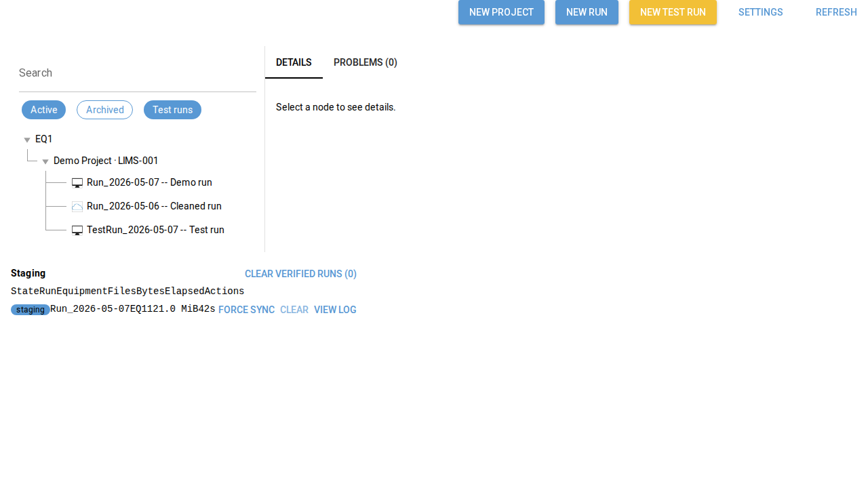The height and width of the screenshot is (488, 868).
Task: Click the monitor icon beside TestRun_2026-05-07
Action: coord(77,230)
